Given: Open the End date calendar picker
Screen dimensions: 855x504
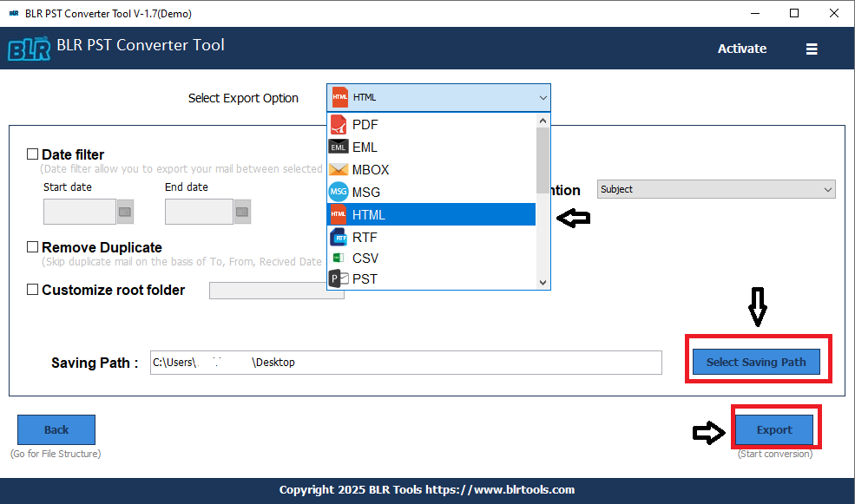Looking at the screenshot, I should tap(242, 212).
